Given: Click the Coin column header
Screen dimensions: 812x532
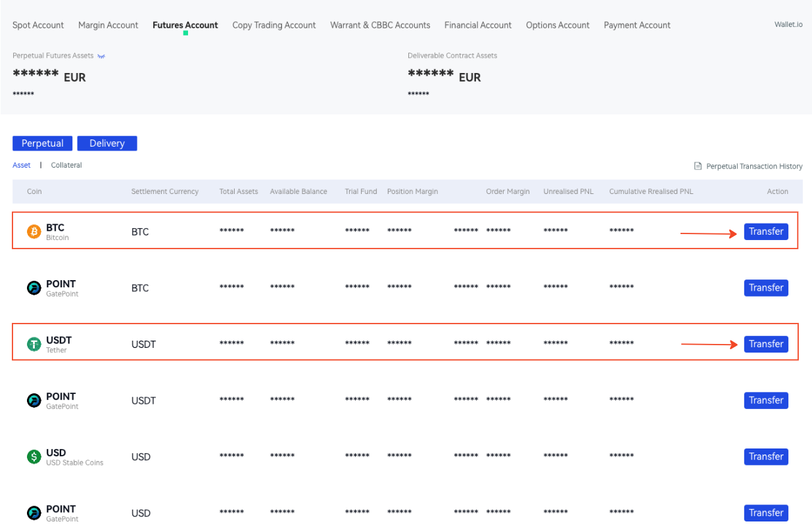Looking at the screenshot, I should (x=34, y=191).
